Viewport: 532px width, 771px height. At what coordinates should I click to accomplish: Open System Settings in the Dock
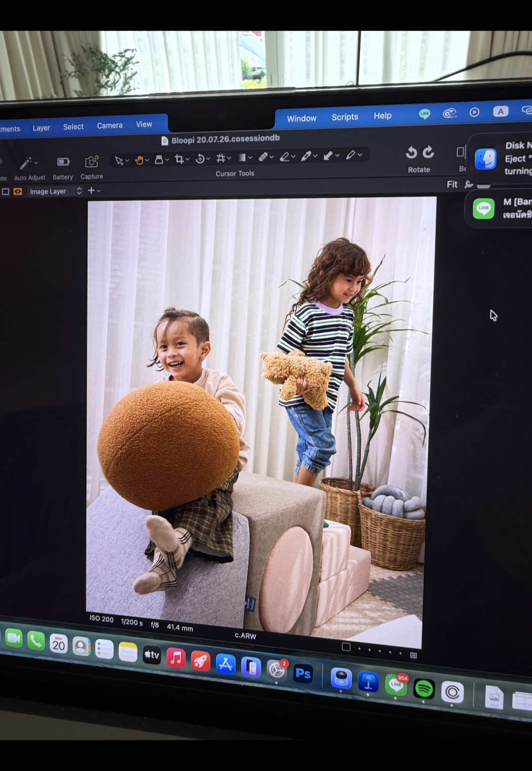coord(277,670)
